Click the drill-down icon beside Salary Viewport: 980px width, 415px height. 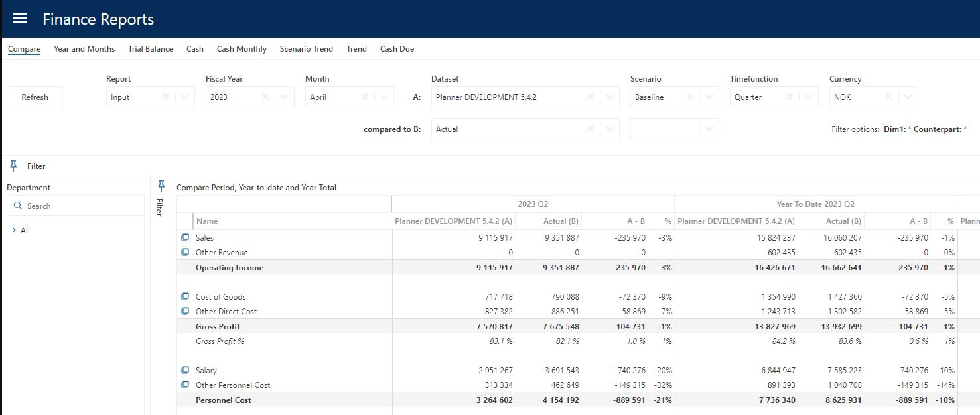(186, 370)
